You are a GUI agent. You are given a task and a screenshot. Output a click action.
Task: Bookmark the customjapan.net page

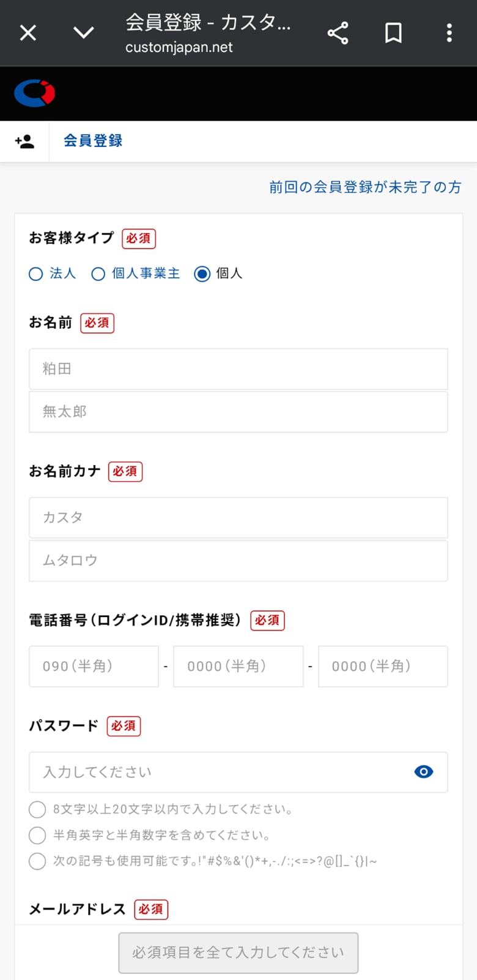(x=393, y=32)
